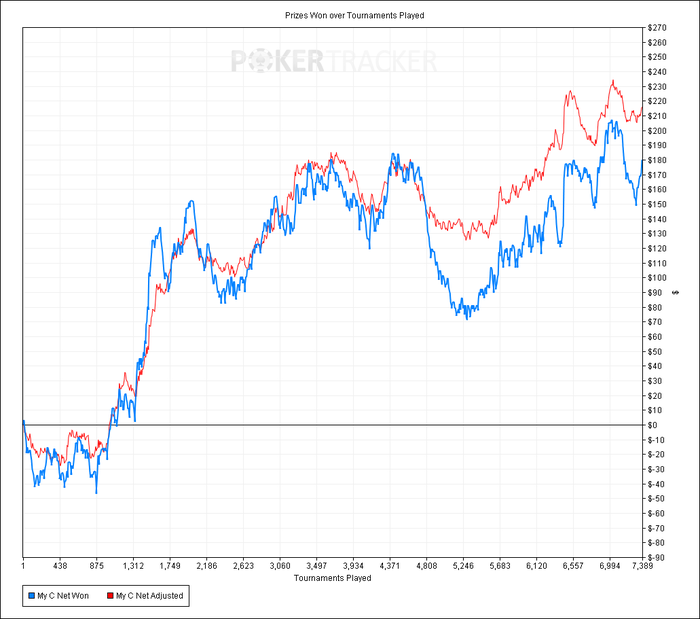Viewport: 700px width, 619px height.
Task: Click the $50 y-axis value
Action: (655, 351)
